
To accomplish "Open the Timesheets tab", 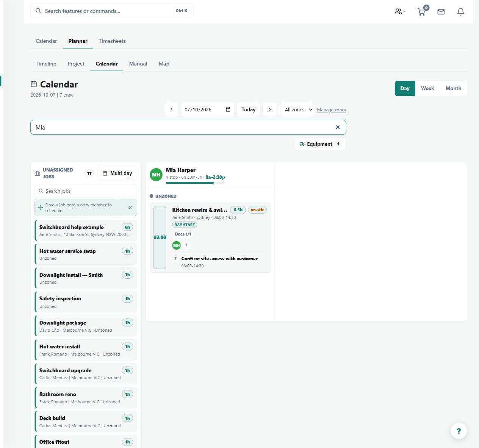I will point(112,41).
